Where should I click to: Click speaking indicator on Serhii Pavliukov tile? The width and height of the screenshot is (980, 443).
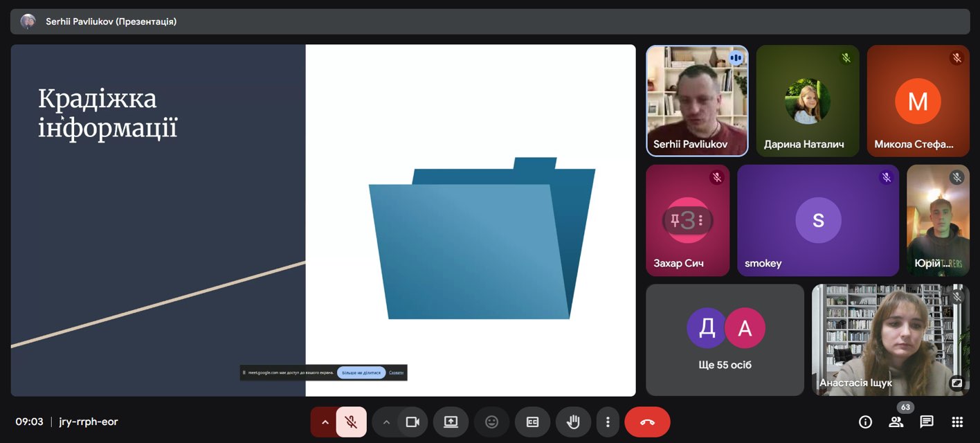pos(735,58)
